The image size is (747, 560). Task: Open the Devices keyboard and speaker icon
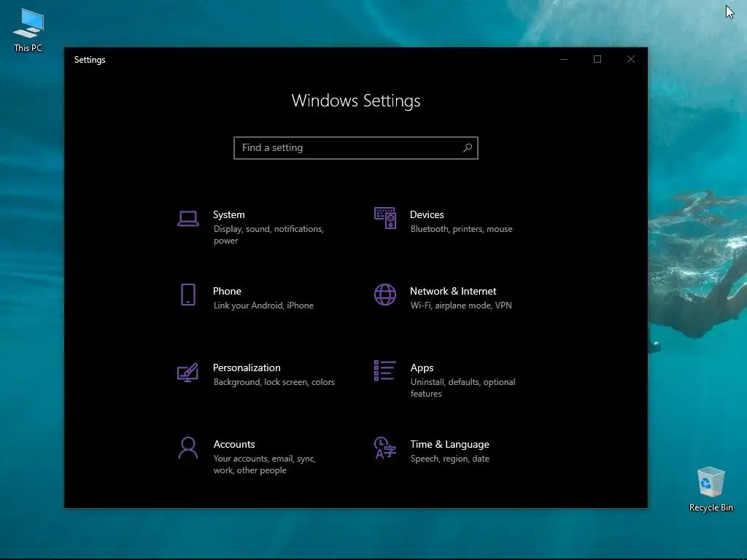pyautogui.click(x=385, y=217)
